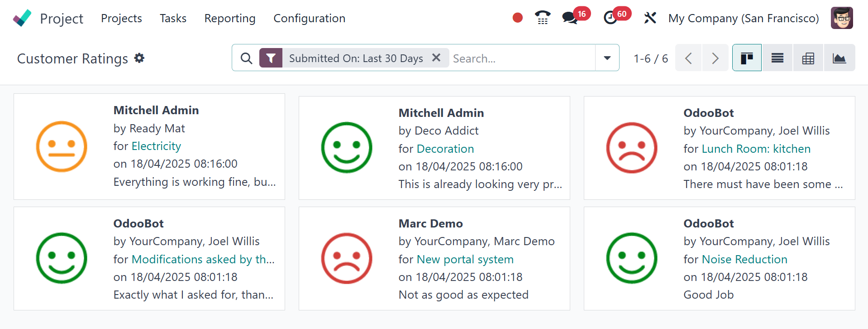Open the Lunch Room: kitchen link
This screenshot has width=868, height=329.
click(x=756, y=149)
